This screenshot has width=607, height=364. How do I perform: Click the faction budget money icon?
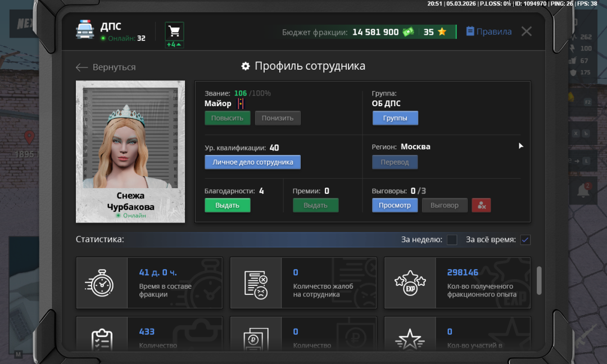tap(408, 32)
